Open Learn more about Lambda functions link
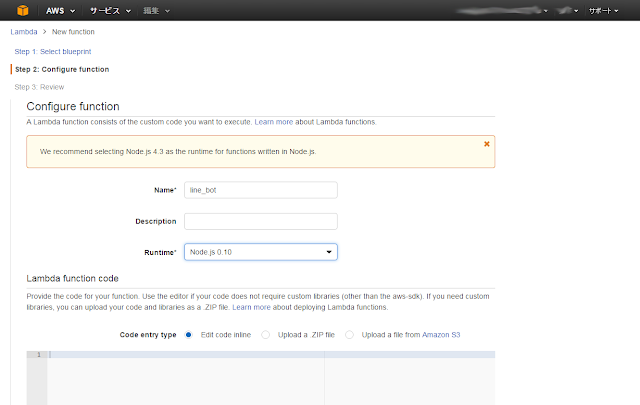Screen dimensions: 640x405 tap(273, 122)
